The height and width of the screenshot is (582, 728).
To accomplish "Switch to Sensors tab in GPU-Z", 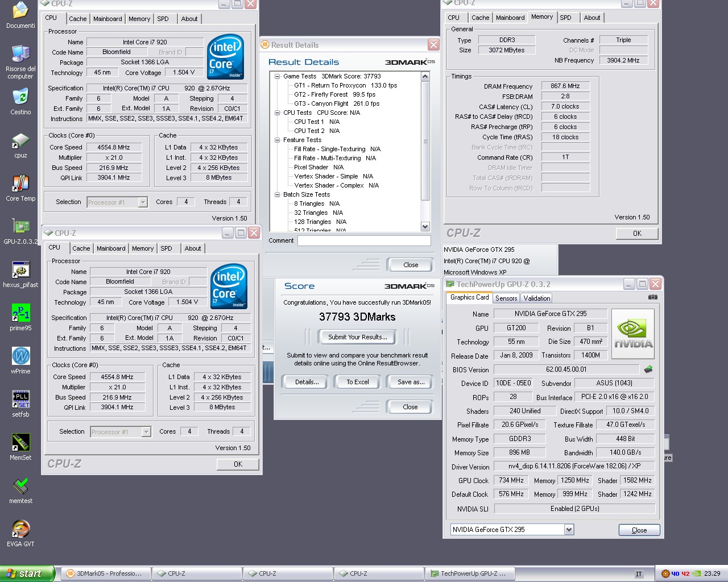I will coord(506,298).
